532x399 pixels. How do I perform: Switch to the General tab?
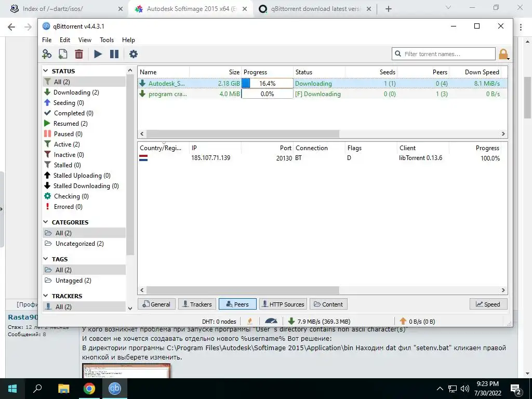[156, 304]
